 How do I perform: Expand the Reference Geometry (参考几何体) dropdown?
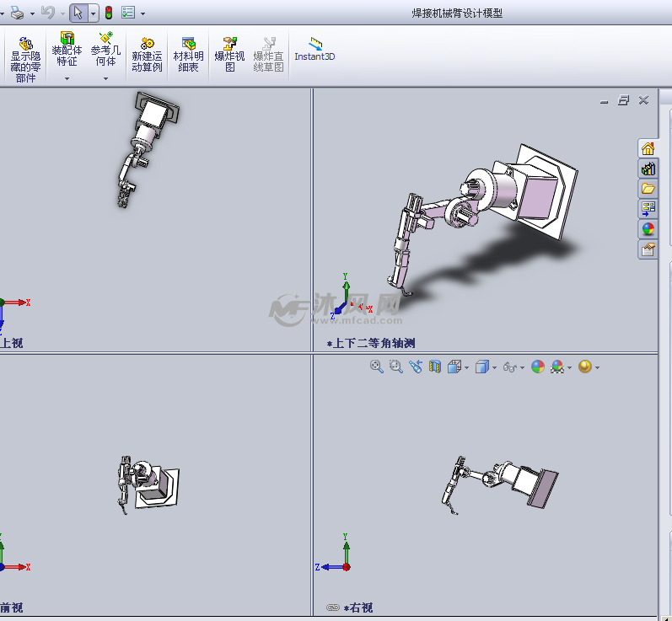106,78
